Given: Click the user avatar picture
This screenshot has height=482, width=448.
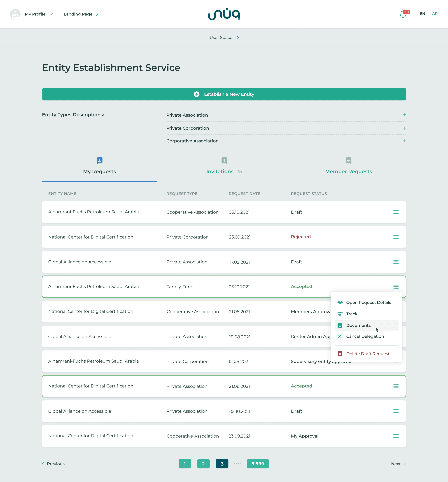Looking at the screenshot, I should pos(15,14).
